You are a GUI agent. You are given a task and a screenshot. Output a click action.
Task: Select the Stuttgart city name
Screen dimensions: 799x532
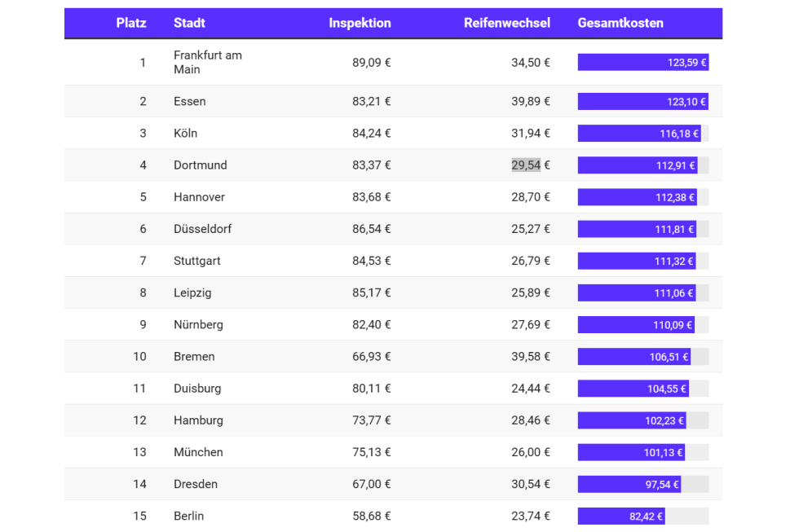coord(196,262)
